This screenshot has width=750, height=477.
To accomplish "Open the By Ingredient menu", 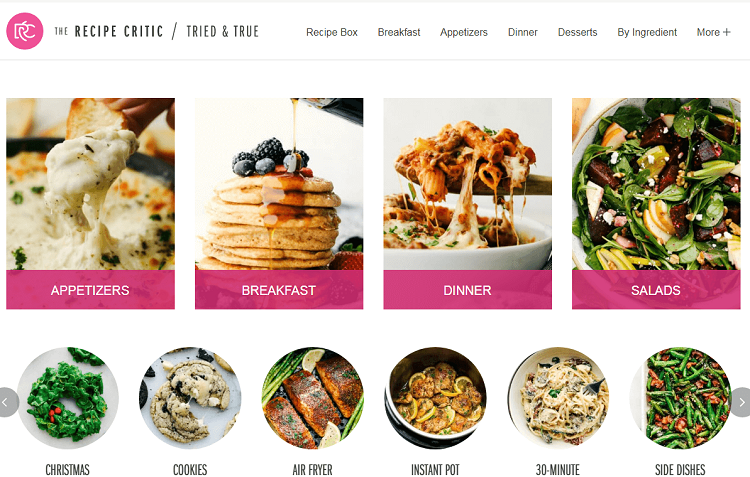I will click(647, 32).
